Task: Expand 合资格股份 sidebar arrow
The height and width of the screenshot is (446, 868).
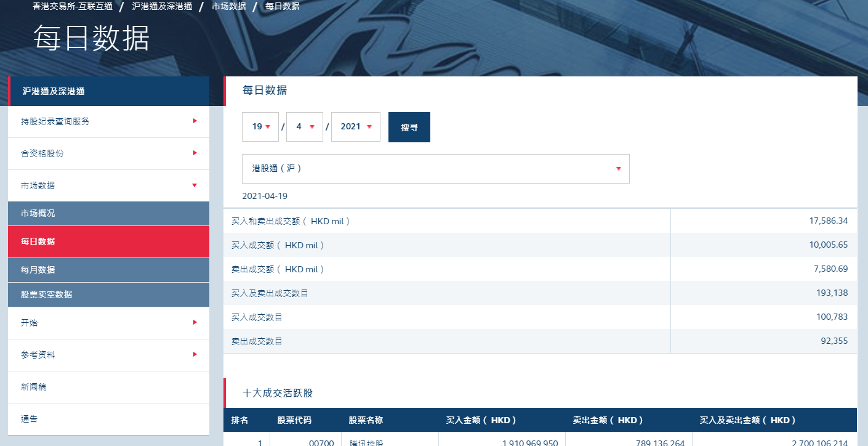Action: [x=195, y=153]
